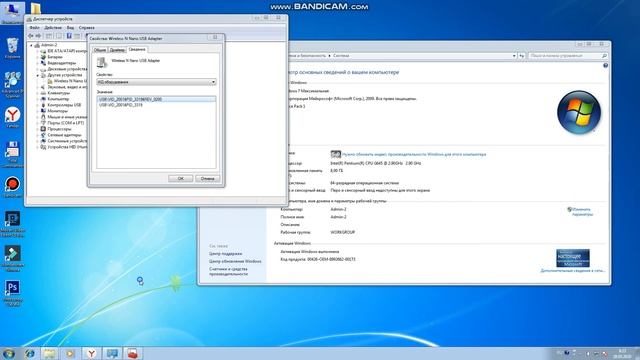This screenshot has width=640, height=360.
Task: Open Internet Explorer from the taskbar
Action: 30,353
